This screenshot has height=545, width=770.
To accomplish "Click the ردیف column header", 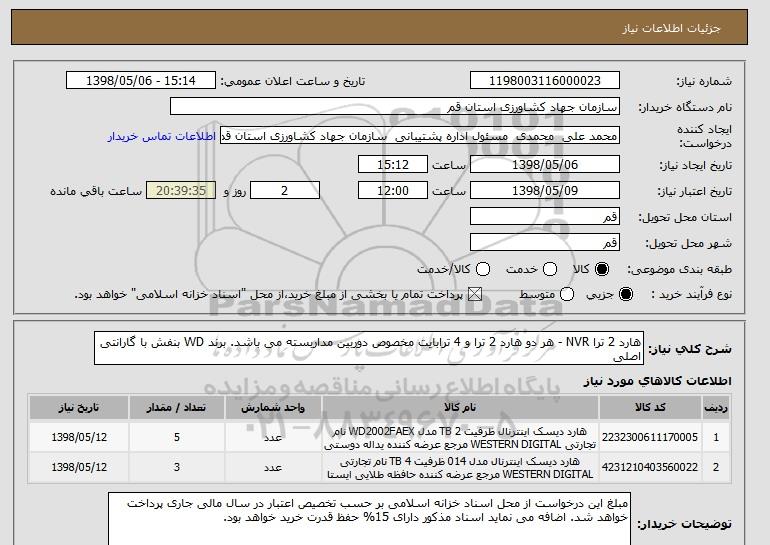I will (x=716, y=408).
